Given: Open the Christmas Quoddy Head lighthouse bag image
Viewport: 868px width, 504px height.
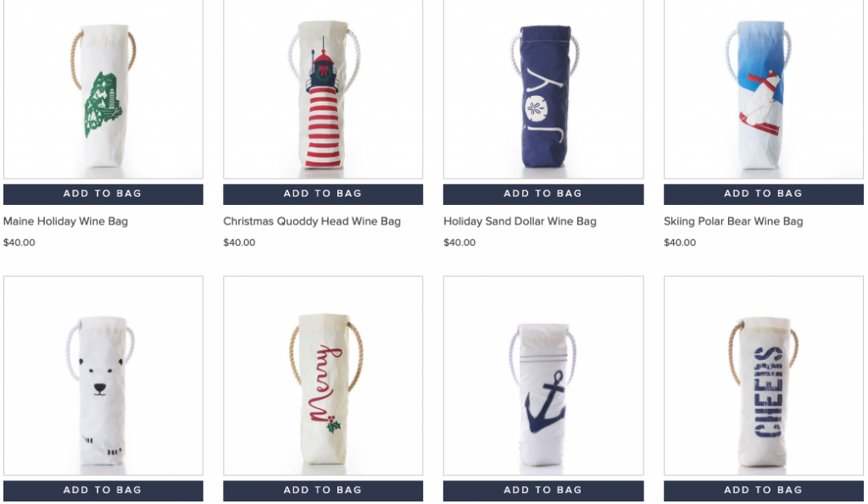Looking at the screenshot, I should pyautogui.click(x=323, y=89).
